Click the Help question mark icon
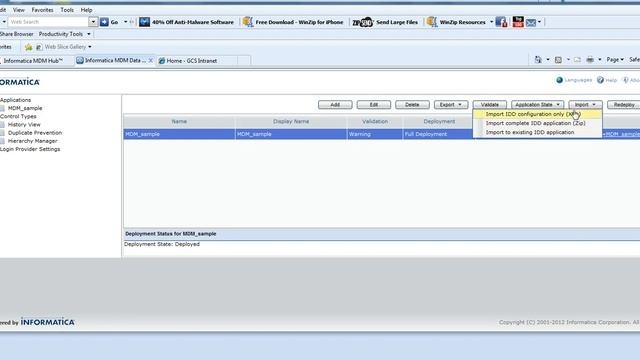The image size is (640, 360). pyautogui.click(x=600, y=80)
